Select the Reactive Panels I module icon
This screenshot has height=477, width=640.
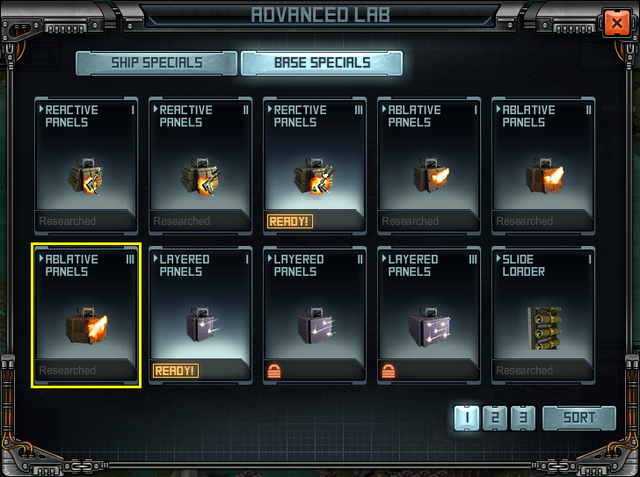click(85, 176)
